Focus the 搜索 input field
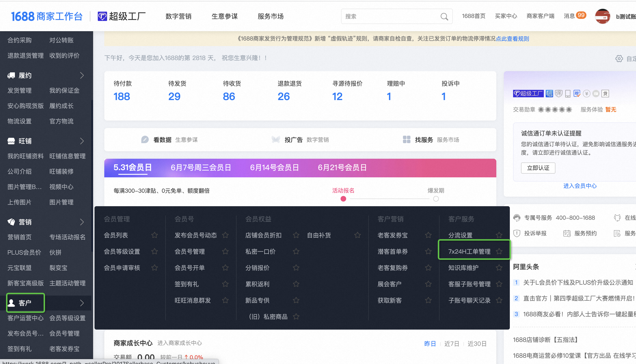 [396, 17]
